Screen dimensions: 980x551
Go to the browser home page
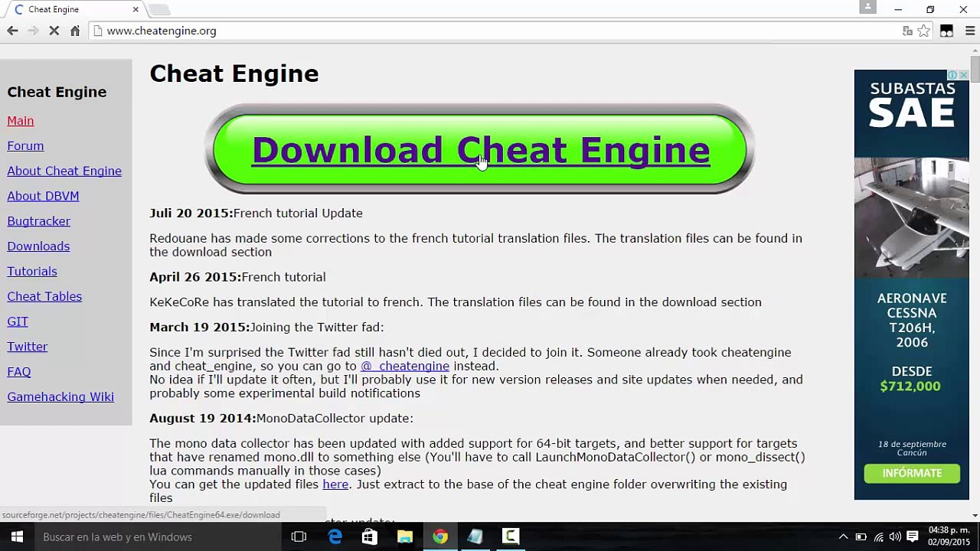(75, 31)
